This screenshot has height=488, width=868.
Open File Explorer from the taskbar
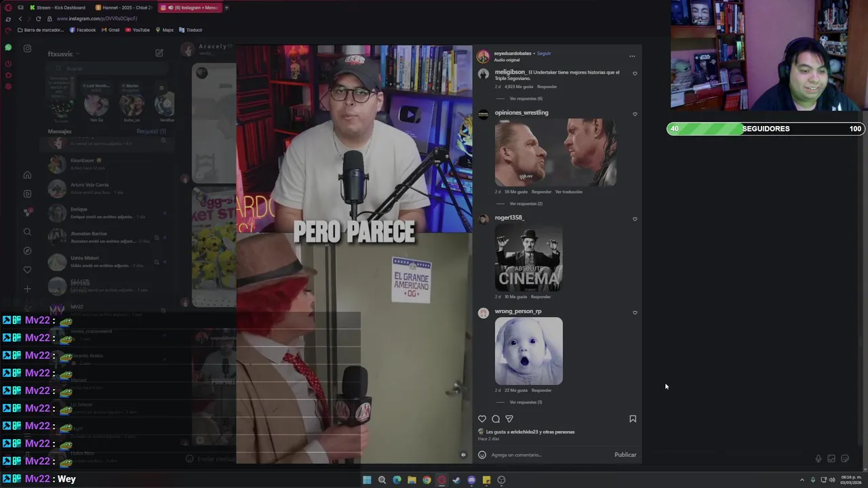412,480
